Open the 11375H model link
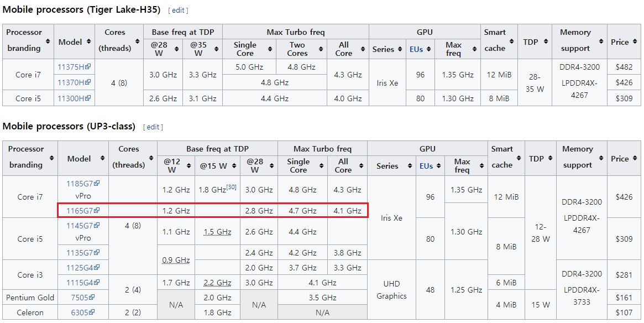The width and height of the screenshot is (644, 323). click(x=74, y=66)
